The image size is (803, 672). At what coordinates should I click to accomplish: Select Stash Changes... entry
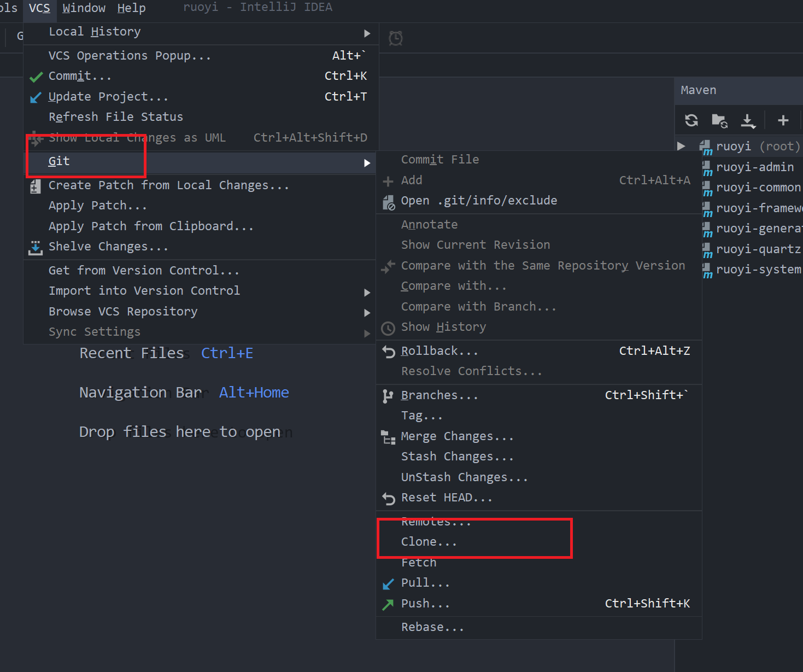(539, 457)
